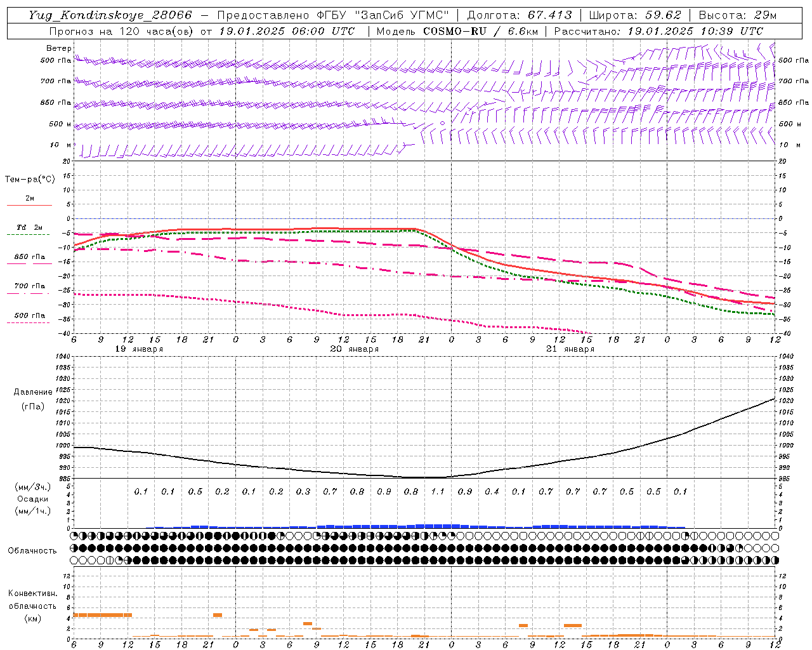Screen dimensions: 812x650
Task: Click the 'Ветер' wind panel label
Action: click(x=58, y=48)
